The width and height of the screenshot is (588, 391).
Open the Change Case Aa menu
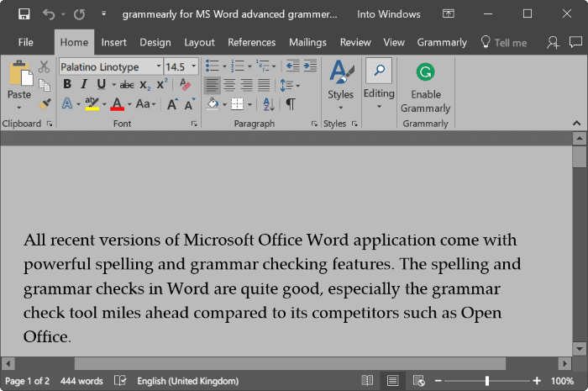145,103
